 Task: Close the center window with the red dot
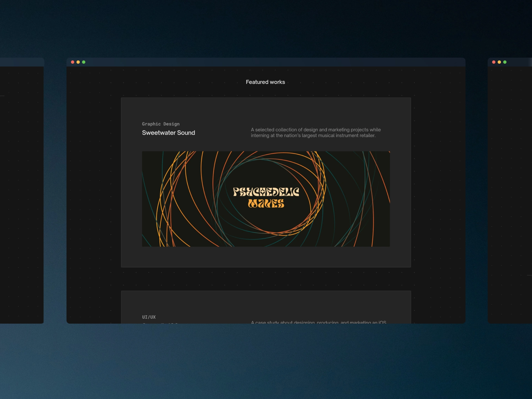(x=73, y=62)
